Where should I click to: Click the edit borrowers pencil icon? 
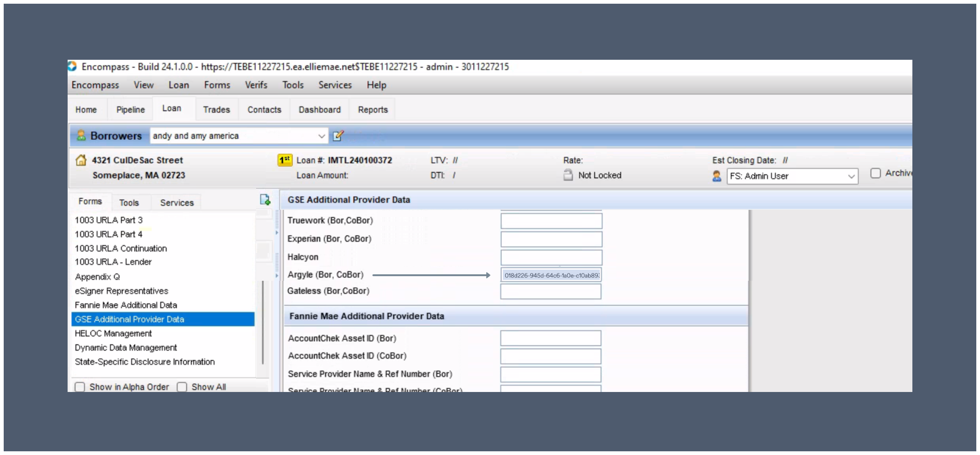pyautogui.click(x=338, y=136)
